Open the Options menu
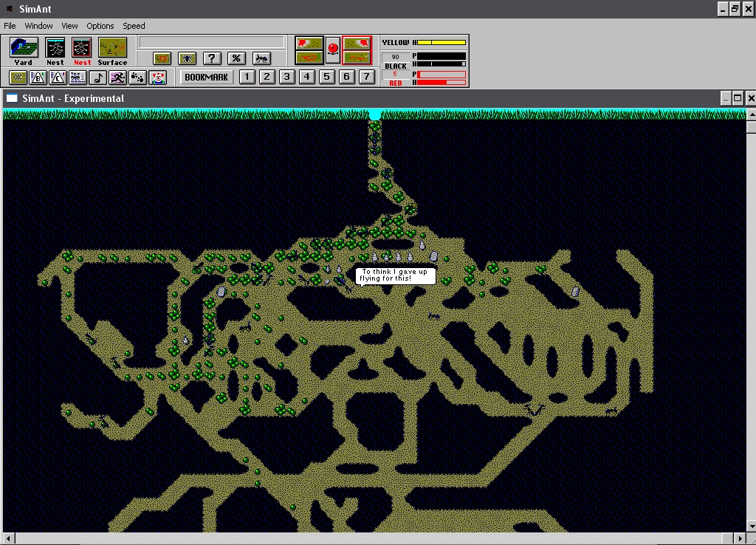This screenshot has width=756, height=545. pyautogui.click(x=100, y=26)
